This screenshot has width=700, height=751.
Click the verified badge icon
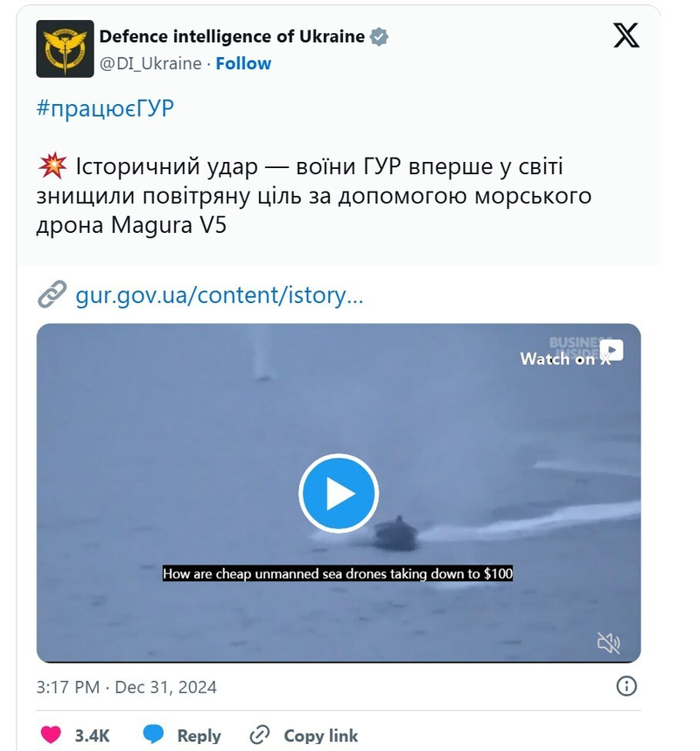point(379,37)
